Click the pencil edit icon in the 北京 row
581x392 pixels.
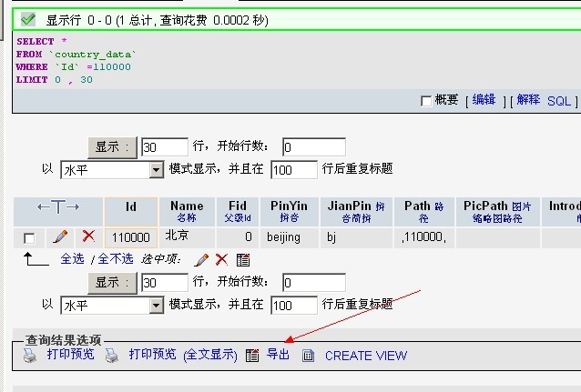click(x=60, y=236)
